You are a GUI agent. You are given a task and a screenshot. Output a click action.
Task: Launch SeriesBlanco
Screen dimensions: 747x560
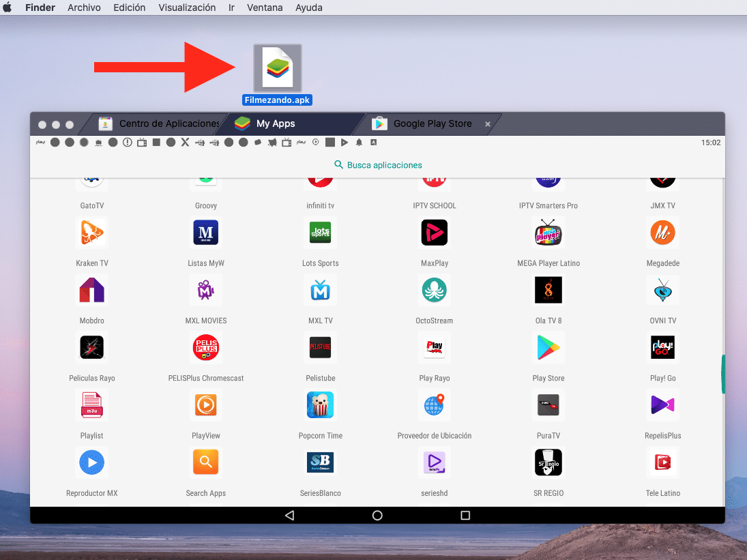pos(320,462)
